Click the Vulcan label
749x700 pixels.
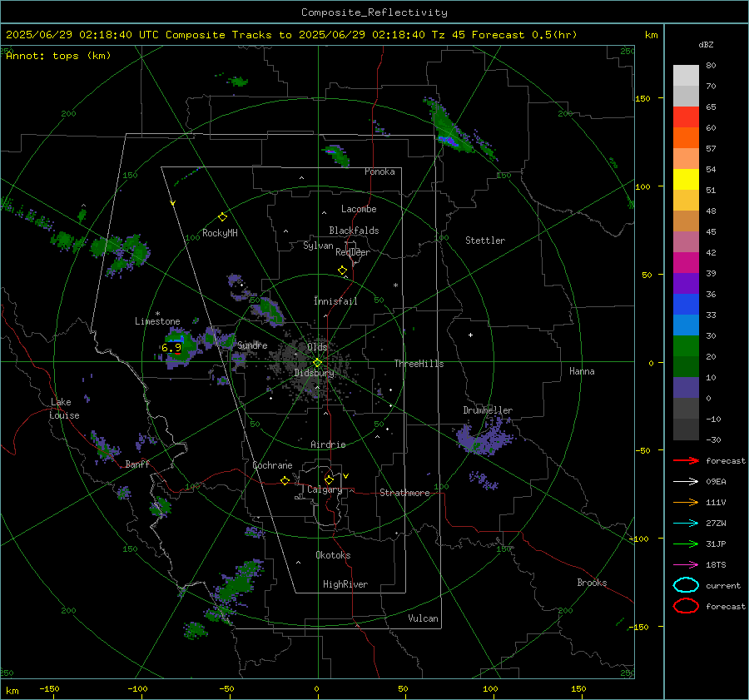click(424, 618)
